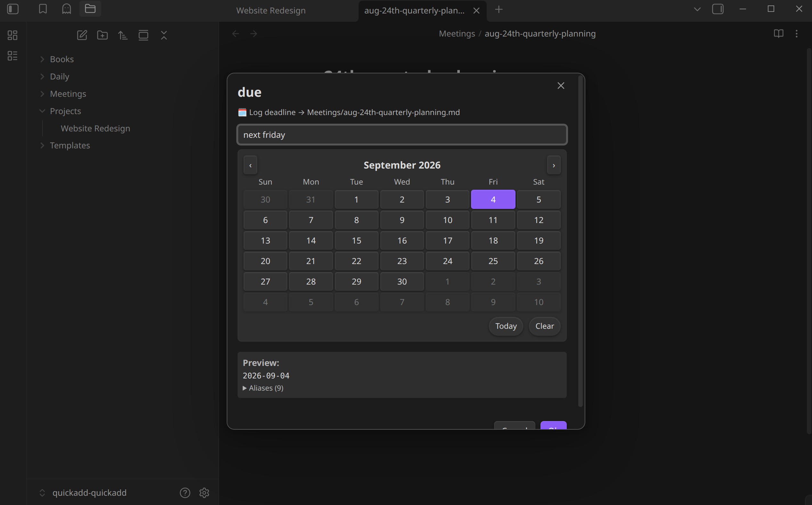
Task: Select the highlighted September 4
Action: (x=493, y=199)
